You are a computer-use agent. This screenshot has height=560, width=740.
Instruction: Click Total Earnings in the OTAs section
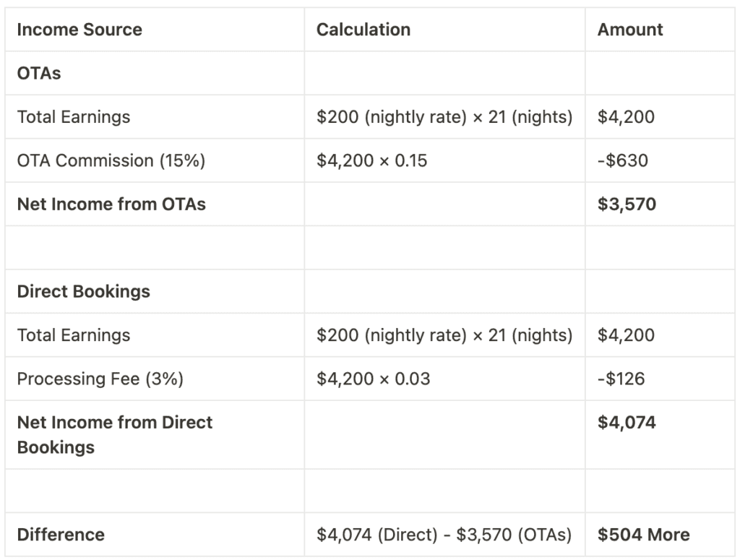tap(74, 117)
